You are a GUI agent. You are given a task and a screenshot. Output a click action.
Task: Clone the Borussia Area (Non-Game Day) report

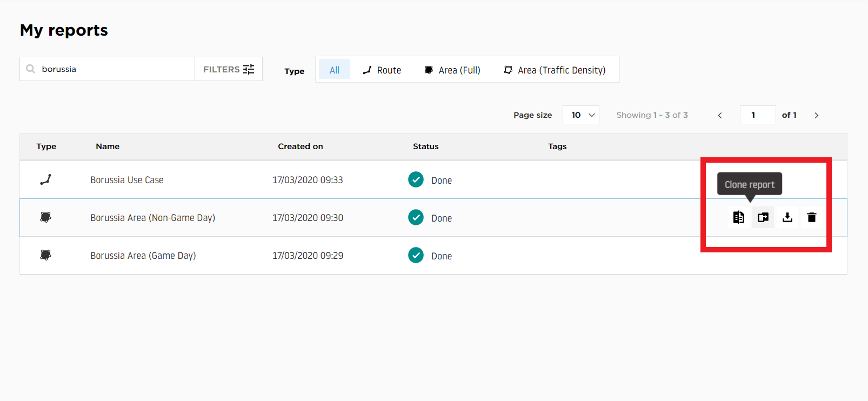pyautogui.click(x=763, y=217)
